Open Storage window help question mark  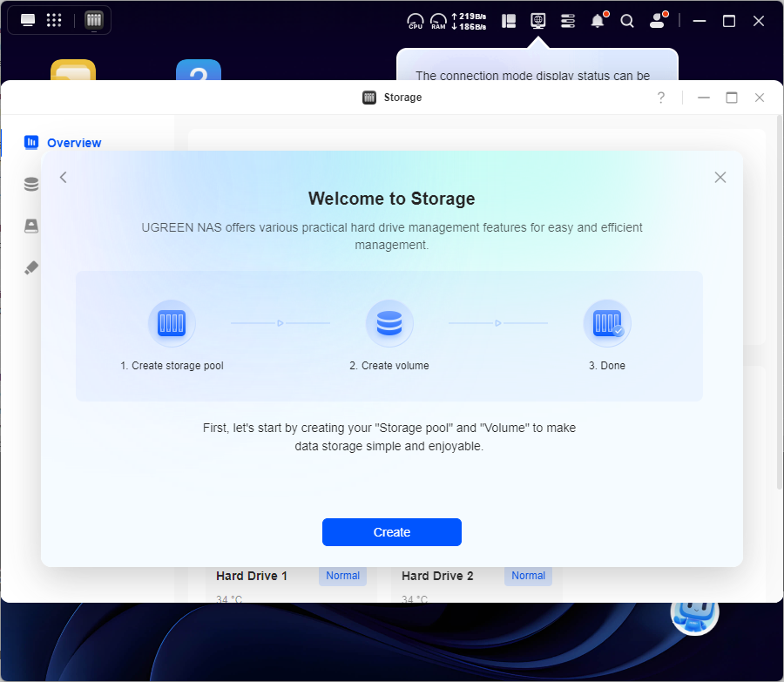click(x=661, y=98)
